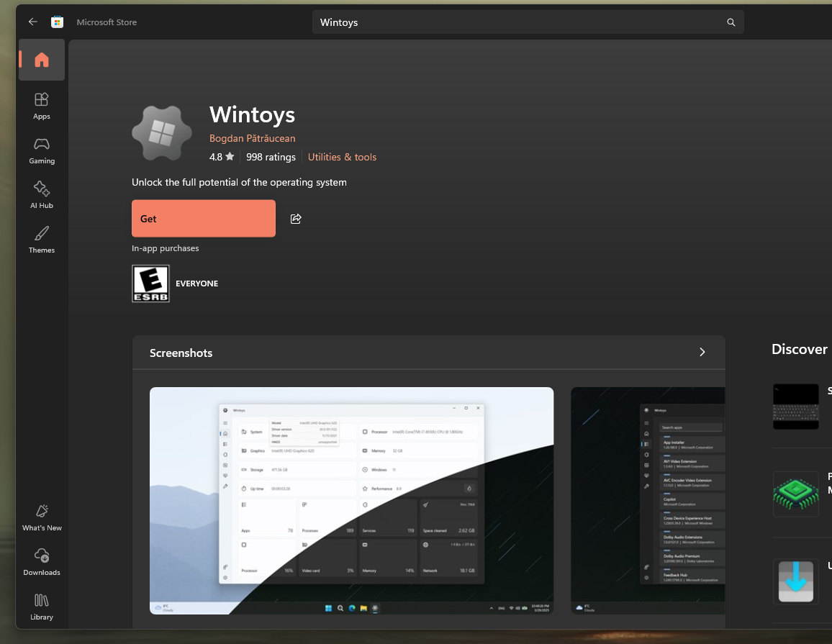832x644 pixels.
Task: Open the Library section
Action: click(42, 607)
